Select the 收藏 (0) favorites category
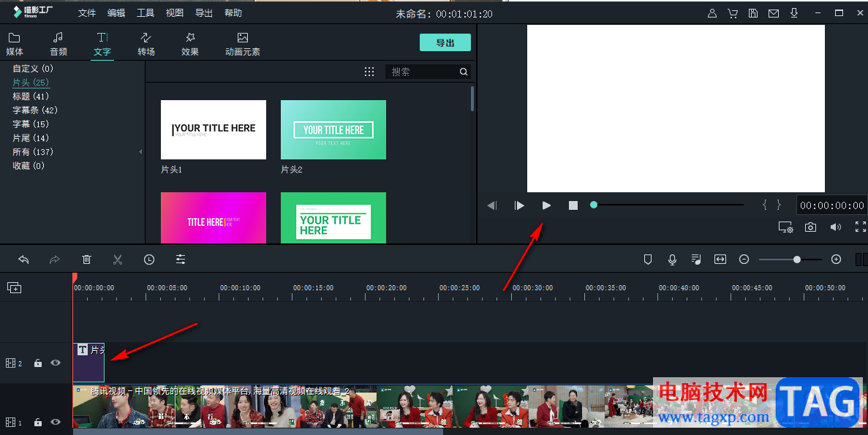This screenshot has height=435, width=868. (29, 165)
